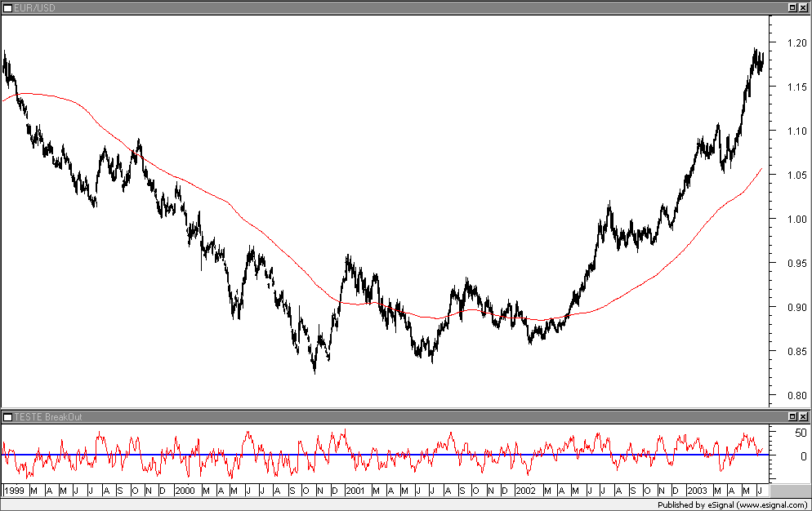Click the 2002 year label on time axis
Viewport: 812px width, 511px height.
[x=525, y=491]
